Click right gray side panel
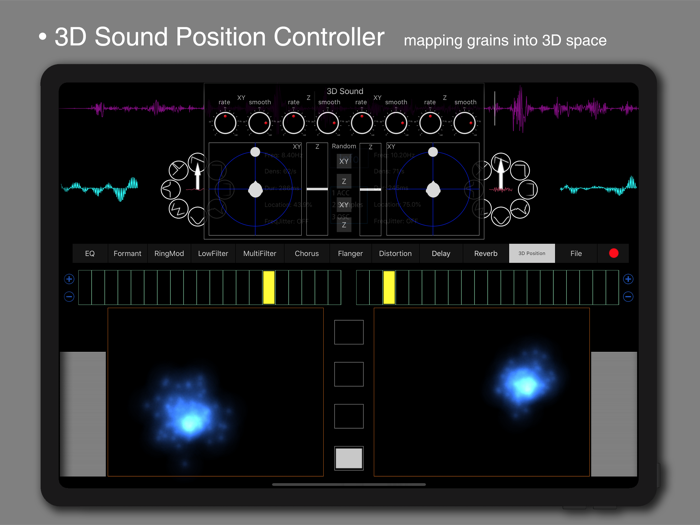Screen dimensions: 700x525 614,414
